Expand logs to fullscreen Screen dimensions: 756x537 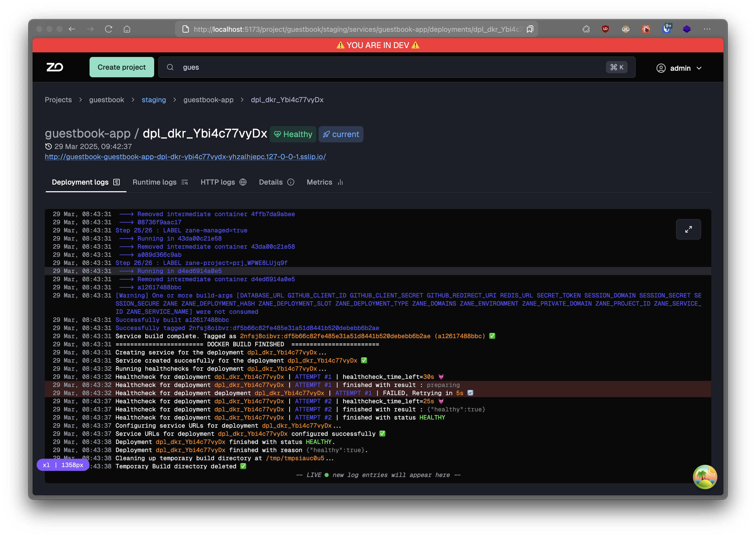click(688, 229)
